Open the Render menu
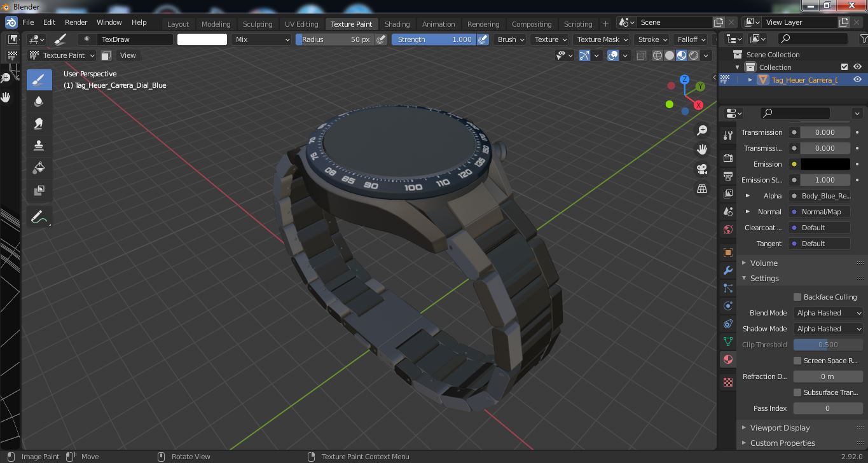868x463 pixels. 76,22
